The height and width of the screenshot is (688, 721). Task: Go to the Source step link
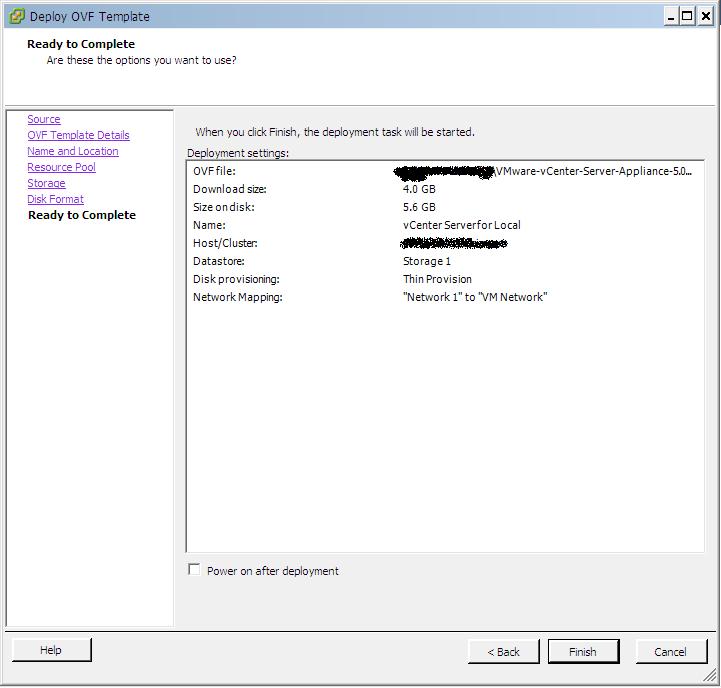44,119
